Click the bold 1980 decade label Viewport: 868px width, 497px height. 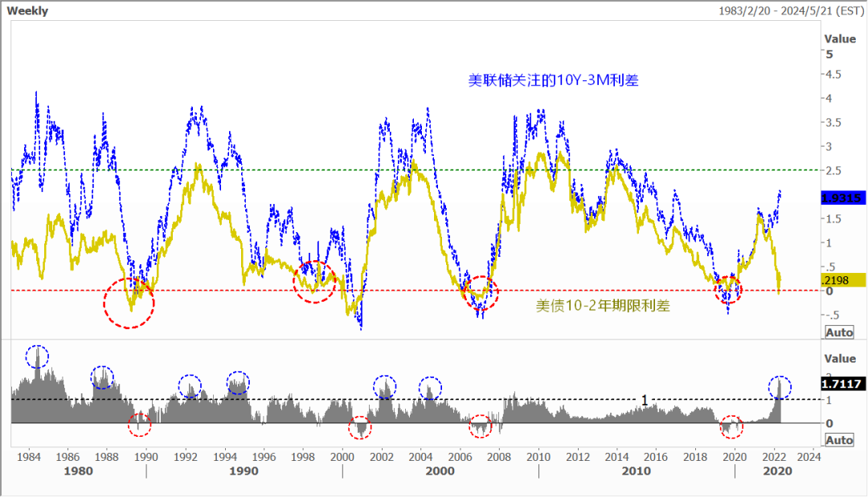78,471
